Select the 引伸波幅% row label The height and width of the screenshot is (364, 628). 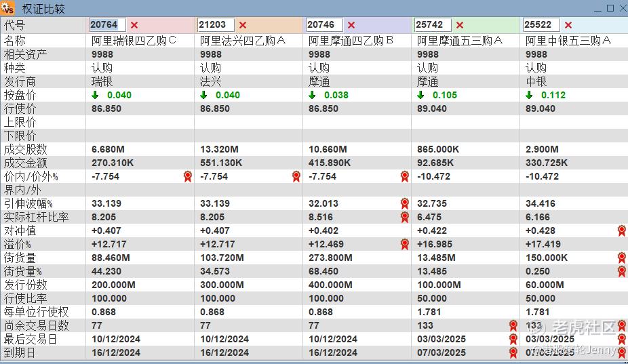click(28, 203)
